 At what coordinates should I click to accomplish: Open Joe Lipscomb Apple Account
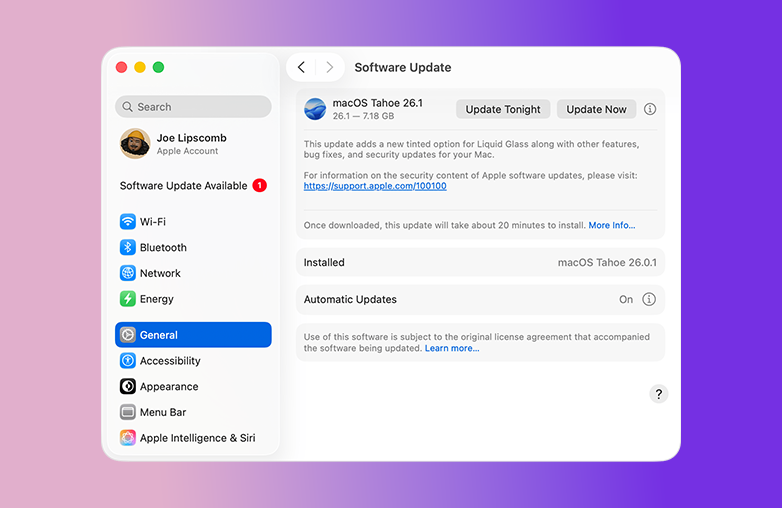(192, 143)
